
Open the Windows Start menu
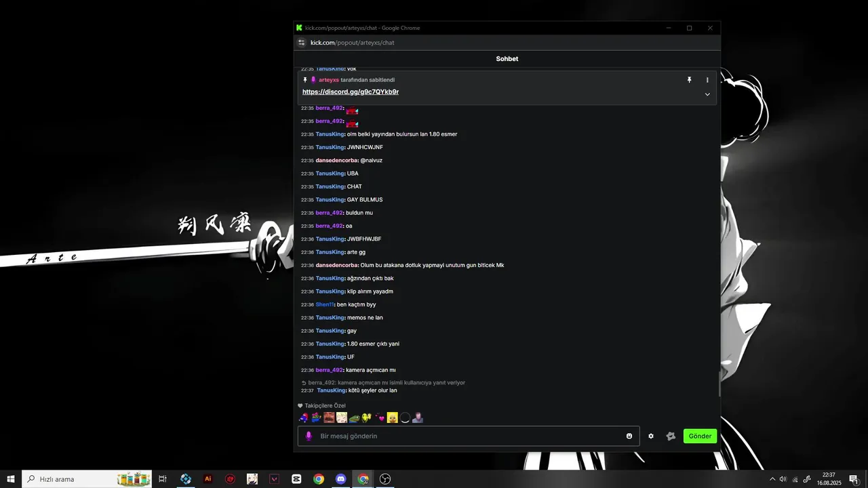pyautogui.click(x=11, y=479)
